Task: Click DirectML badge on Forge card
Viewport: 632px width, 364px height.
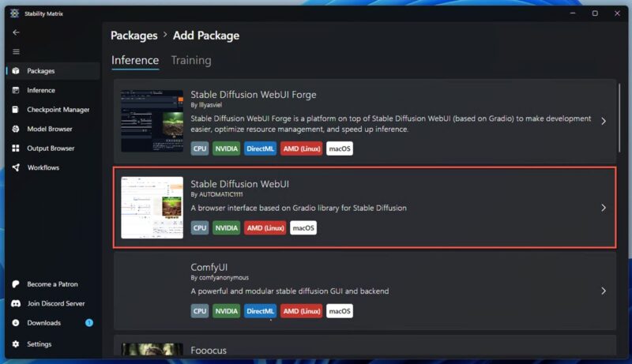Action: [x=260, y=148]
